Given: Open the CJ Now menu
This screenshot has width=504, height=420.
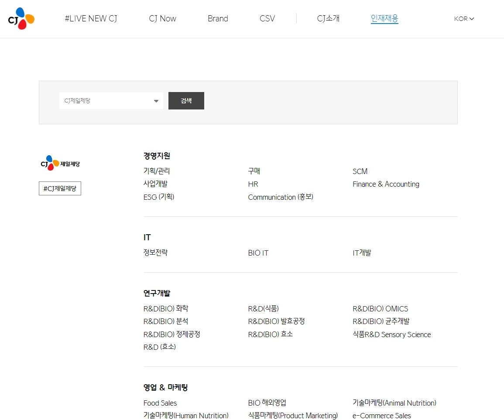Looking at the screenshot, I should click(163, 19).
